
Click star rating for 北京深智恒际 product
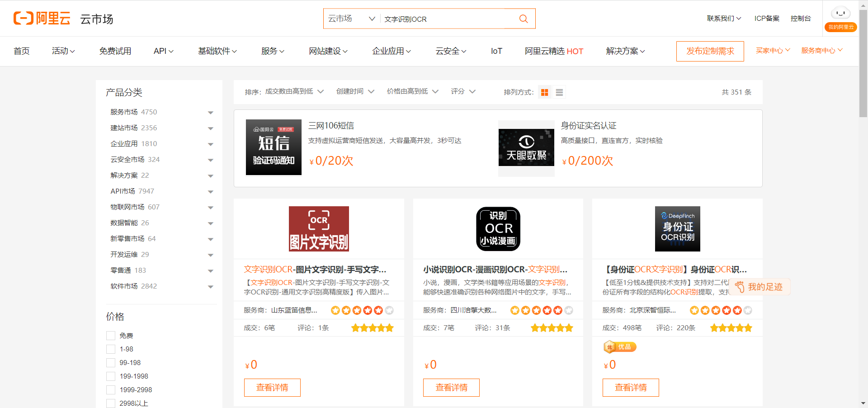[x=731, y=328]
